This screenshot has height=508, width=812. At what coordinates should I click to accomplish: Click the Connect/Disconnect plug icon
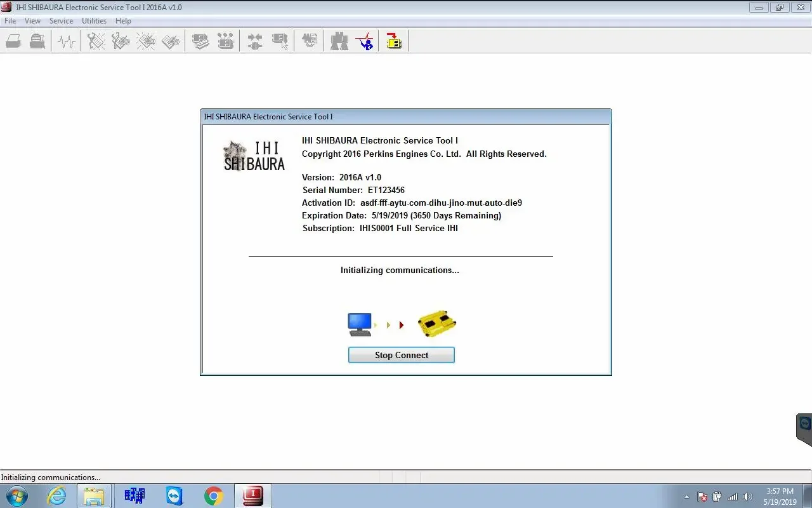[x=255, y=42]
